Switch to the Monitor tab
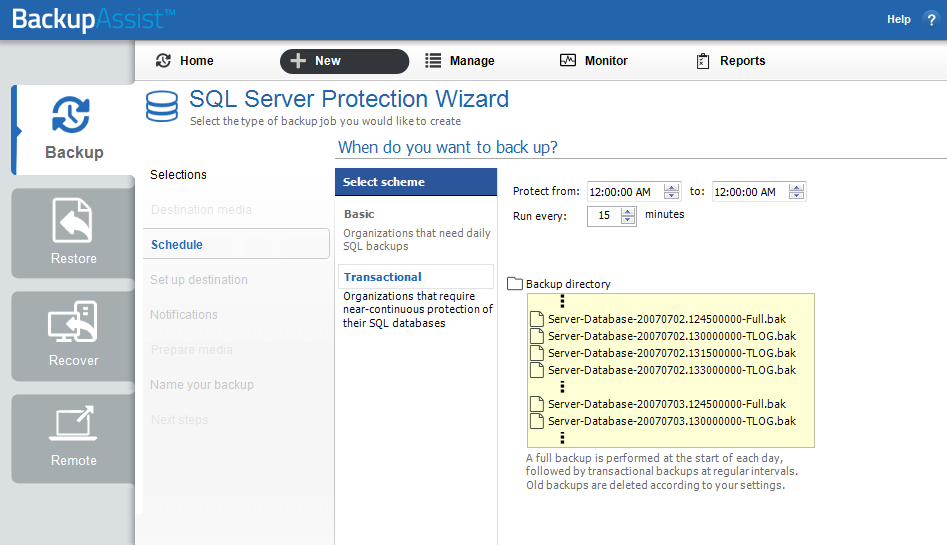 (594, 60)
